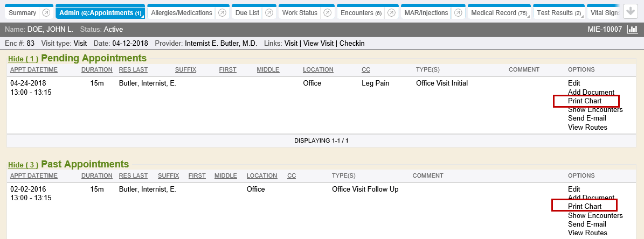Click the bar chart icon beside MIE-10007
The width and height of the screenshot is (644, 239).
coord(632,29)
